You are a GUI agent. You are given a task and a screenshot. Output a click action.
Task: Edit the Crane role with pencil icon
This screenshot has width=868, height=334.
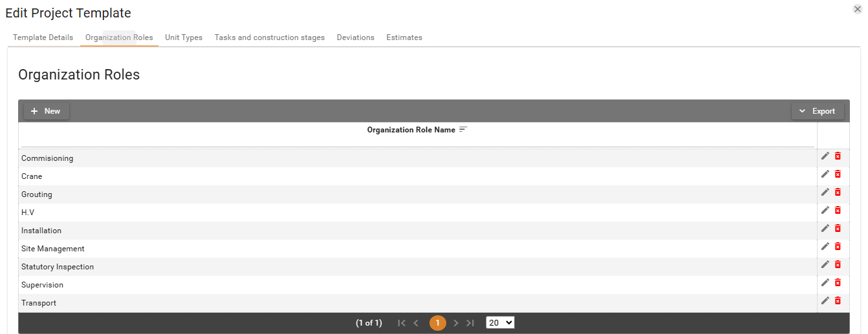pyautogui.click(x=825, y=174)
